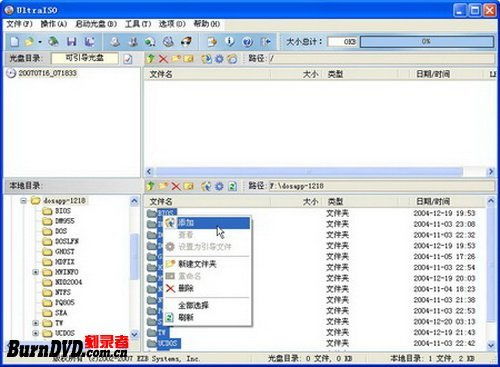This screenshot has height=367, width=500.
Task: Collapse the dosapp-1218 tree folder
Action: point(23,201)
